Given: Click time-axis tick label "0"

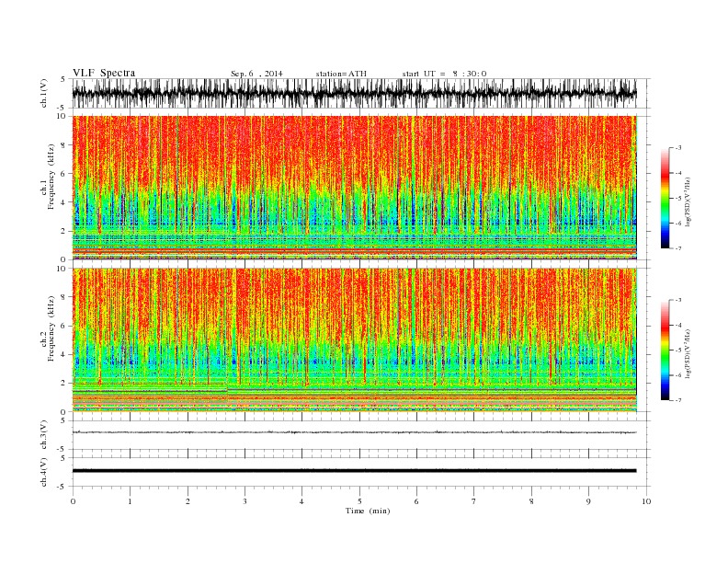Looking at the screenshot, I should pos(73,501).
